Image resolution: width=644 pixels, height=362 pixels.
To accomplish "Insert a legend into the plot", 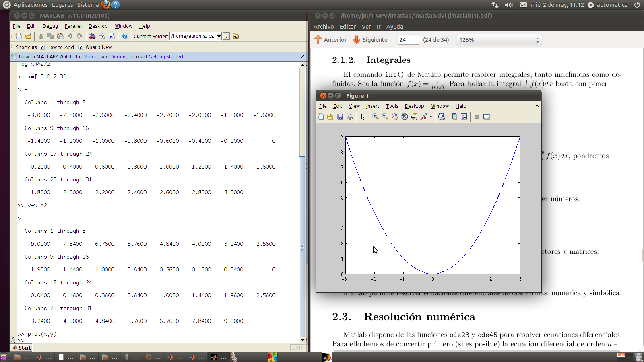I will (464, 117).
